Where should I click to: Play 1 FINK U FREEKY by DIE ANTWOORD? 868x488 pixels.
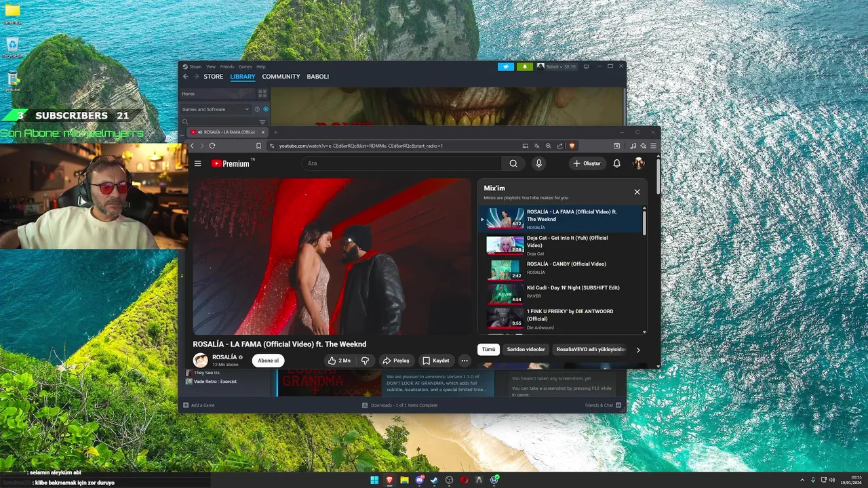561,319
